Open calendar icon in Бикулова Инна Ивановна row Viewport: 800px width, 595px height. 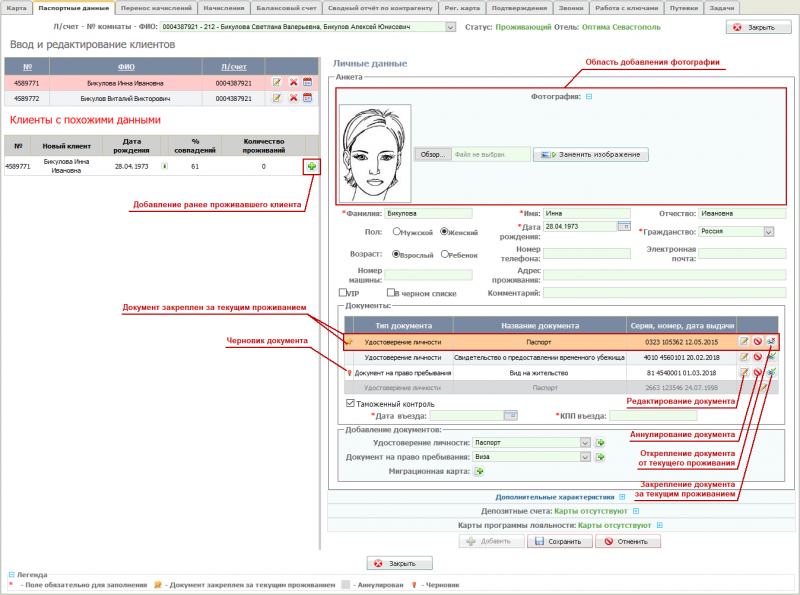pyautogui.click(x=308, y=83)
